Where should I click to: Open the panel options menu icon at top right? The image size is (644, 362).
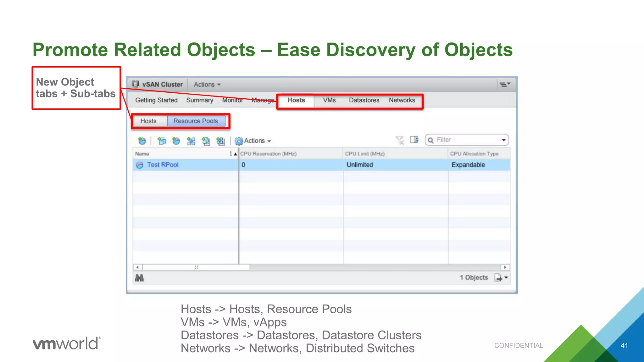pyautogui.click(x=505, y=84)
